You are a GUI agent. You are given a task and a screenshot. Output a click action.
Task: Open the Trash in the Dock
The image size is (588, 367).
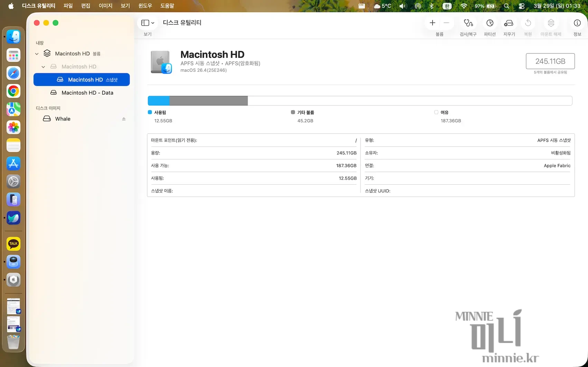pos(13,342)
